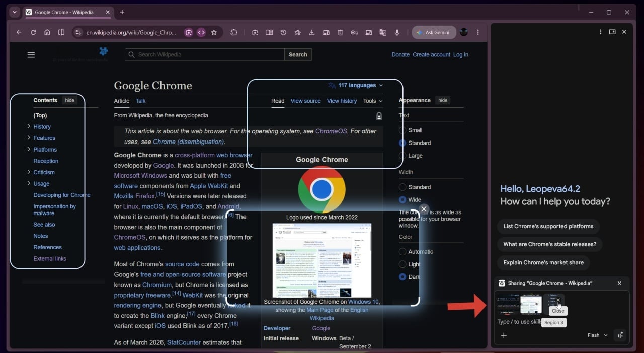The image size is (644, 353).
Task: Bookmark this page with the star icon
Action: [214, 32]
